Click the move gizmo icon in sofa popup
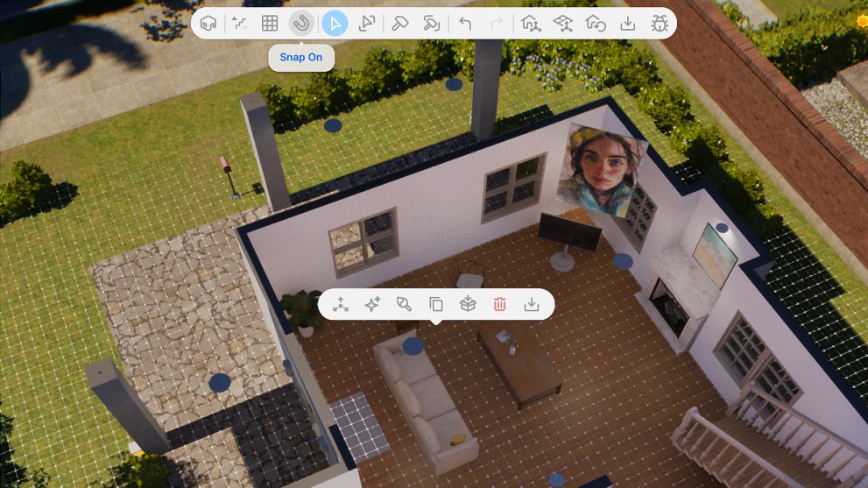Viewport: 868px width, 488px height. [x=340, y=304]
